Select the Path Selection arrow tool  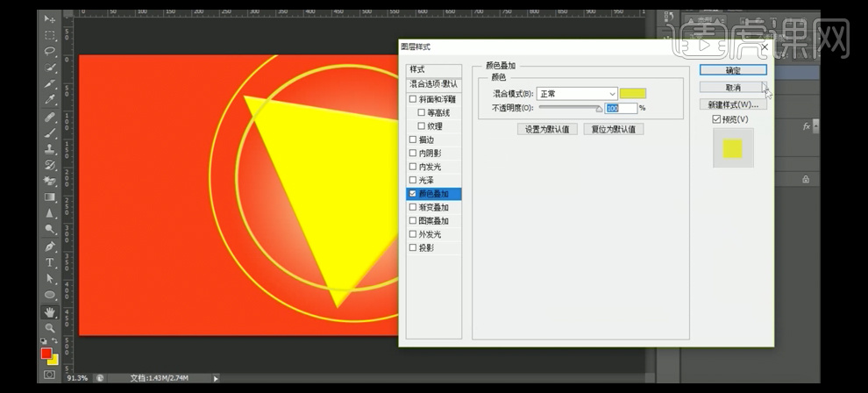(x=50, y=278)
